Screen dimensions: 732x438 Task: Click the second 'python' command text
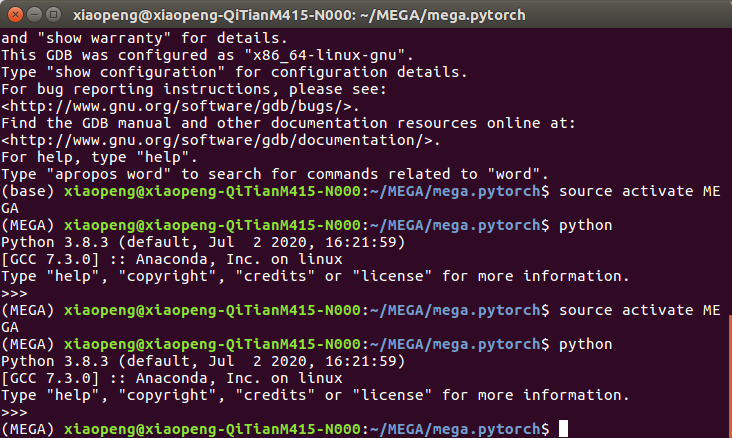[x=585, y=345]
